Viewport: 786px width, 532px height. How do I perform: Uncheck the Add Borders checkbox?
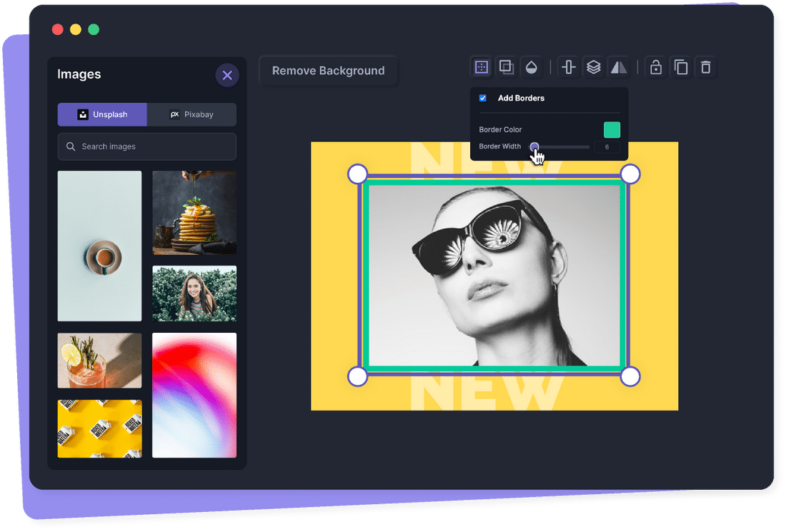pyautogui.click(x=483, y=98)
